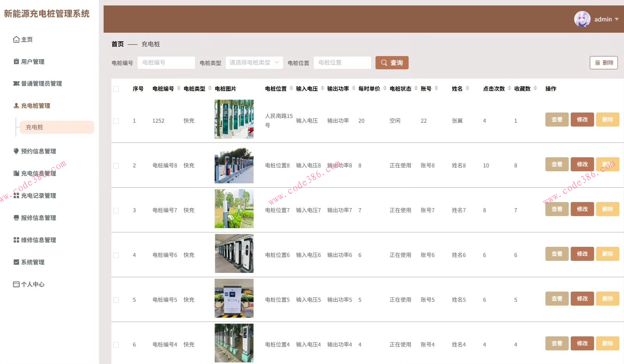Screen dimensions: 624x364
Task: Select the checkbox for 电桩编号7 row
Action: [116, 211]
